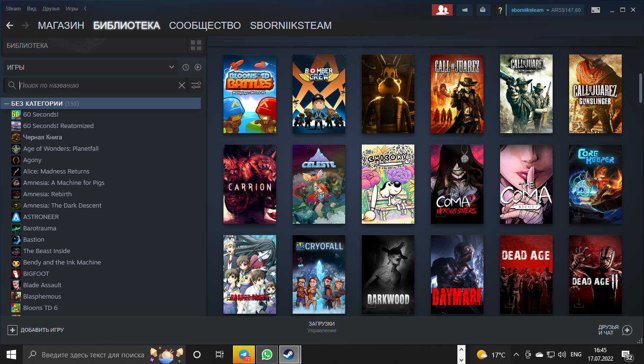
Task: Expand hidden system tray icons
Action: 516,355
